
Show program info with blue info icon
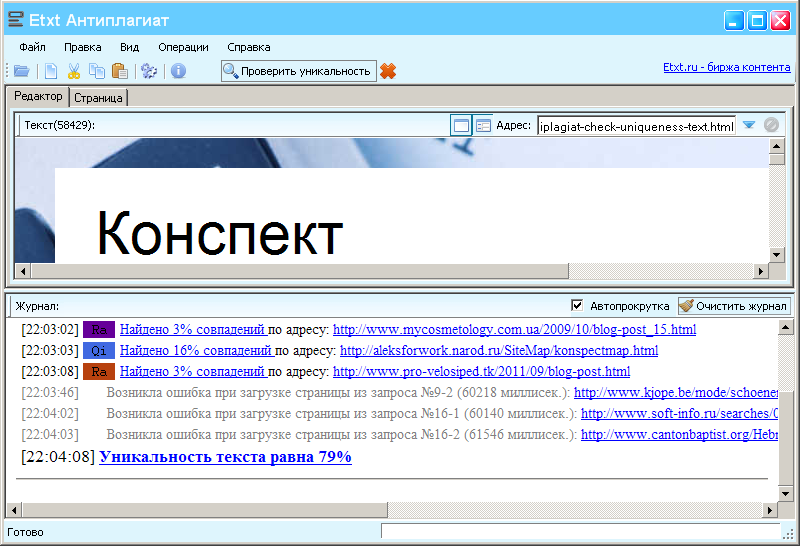(179, 71)
